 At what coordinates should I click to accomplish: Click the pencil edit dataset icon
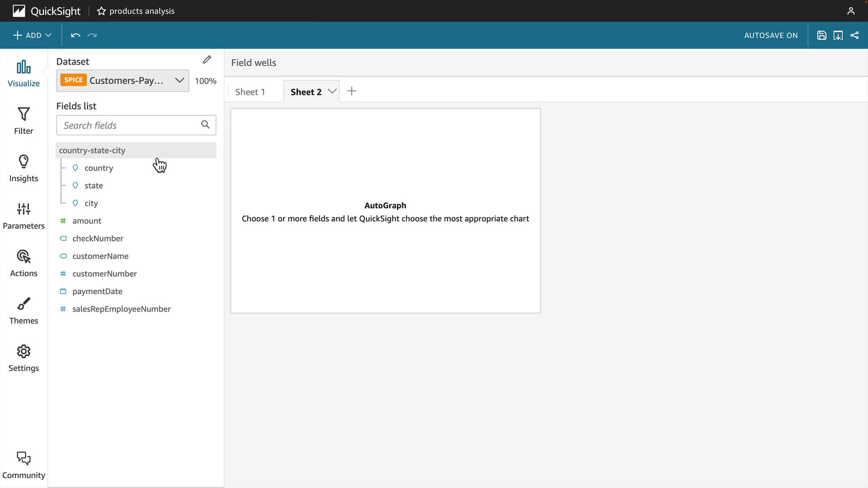[x=207, y=60]
